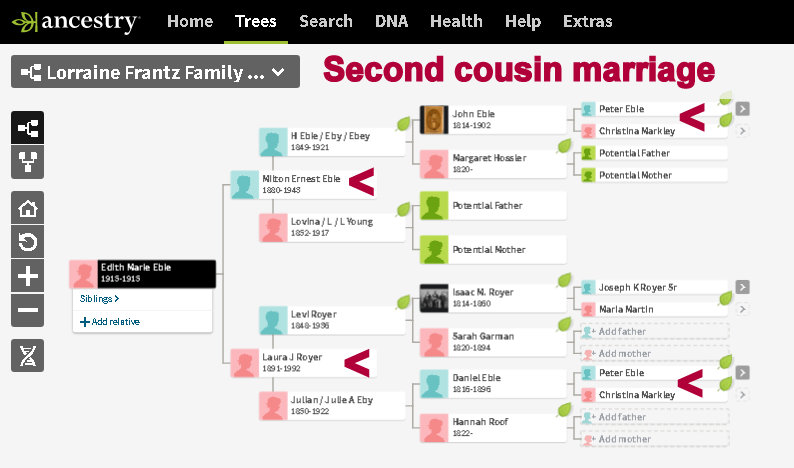Open the DNA menu
The image size is (794, 468).
point(392,21)
